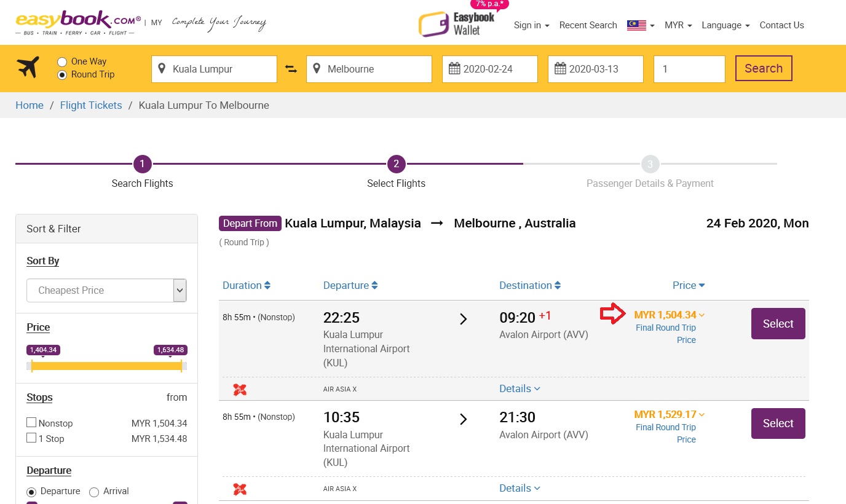Open the Cheapest Price sort dropdown

pos(106,290)
